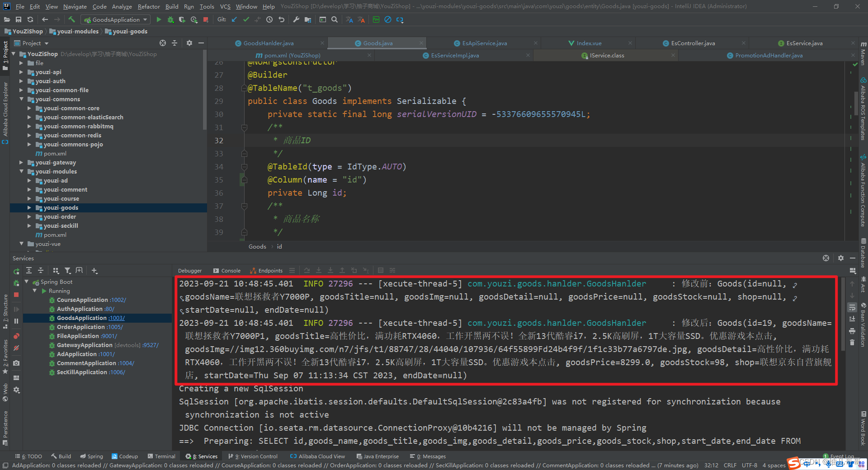
Task: Open the VCS menu
Action: pyautogui.click(x=225, y=6)
